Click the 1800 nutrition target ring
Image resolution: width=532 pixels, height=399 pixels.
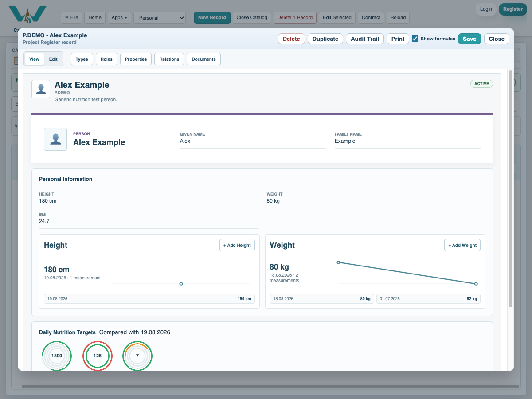57,356
